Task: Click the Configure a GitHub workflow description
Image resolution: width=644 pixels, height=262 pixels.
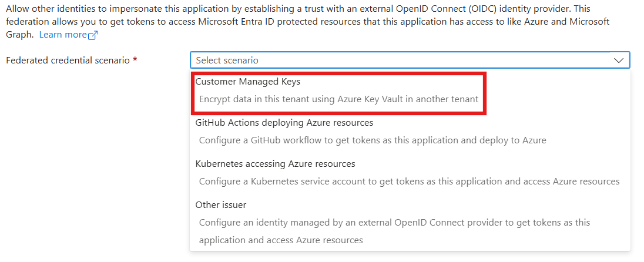Action: point(373,140)
